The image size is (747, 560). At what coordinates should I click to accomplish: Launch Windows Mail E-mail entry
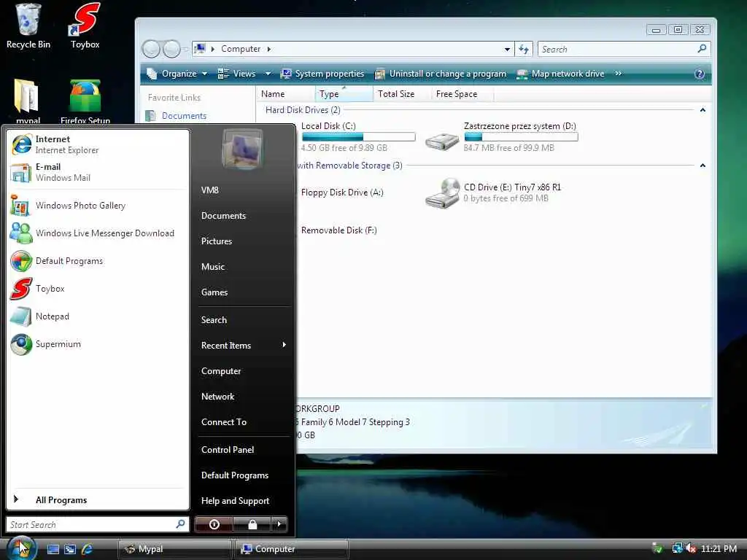tap(98, 172)
